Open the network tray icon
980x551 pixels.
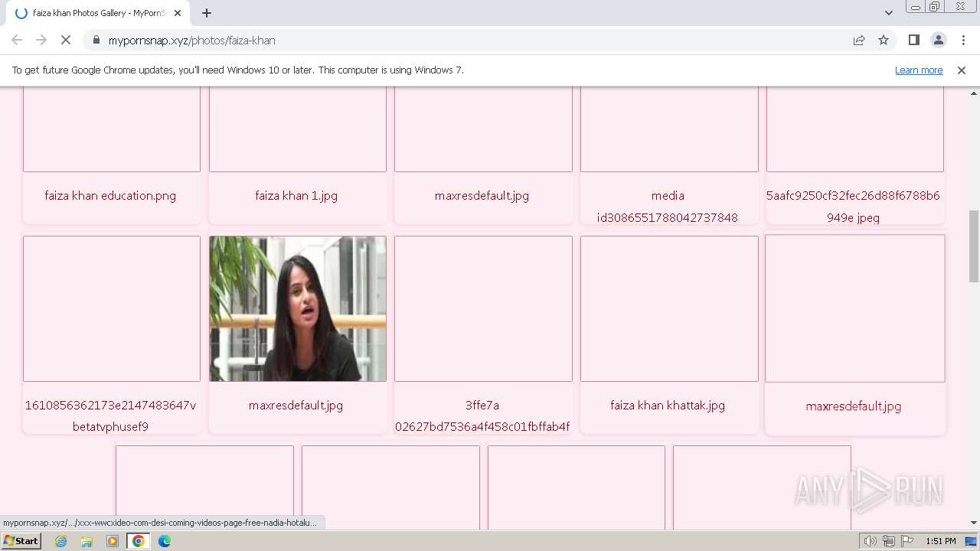coord(889,541)
